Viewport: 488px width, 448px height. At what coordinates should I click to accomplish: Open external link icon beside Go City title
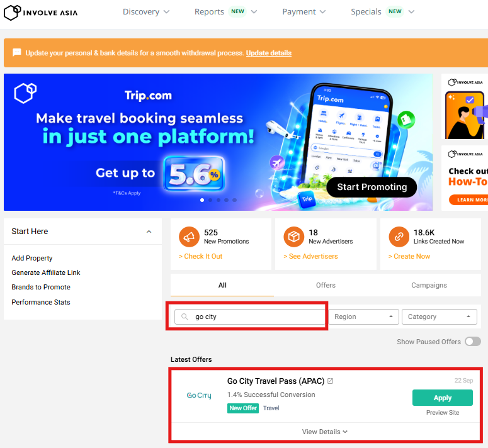[331, 381]
